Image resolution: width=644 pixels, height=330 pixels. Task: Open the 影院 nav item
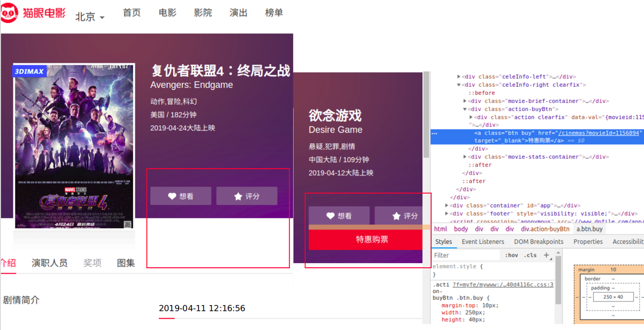point(203,13)
